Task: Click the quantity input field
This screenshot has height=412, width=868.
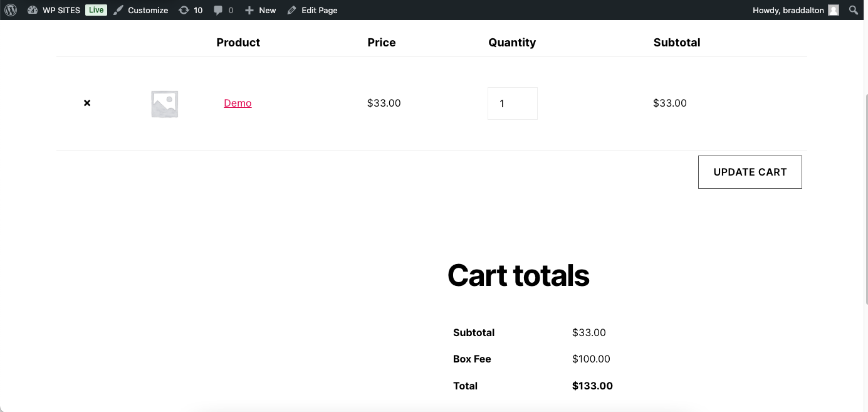Action: pos(512,103)
